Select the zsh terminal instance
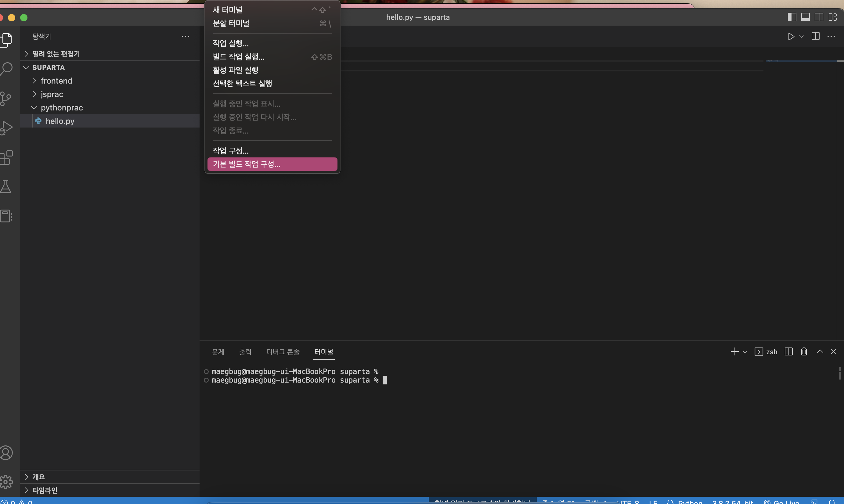This screenshot has width=844, height=504. click(x=766, y=352)
